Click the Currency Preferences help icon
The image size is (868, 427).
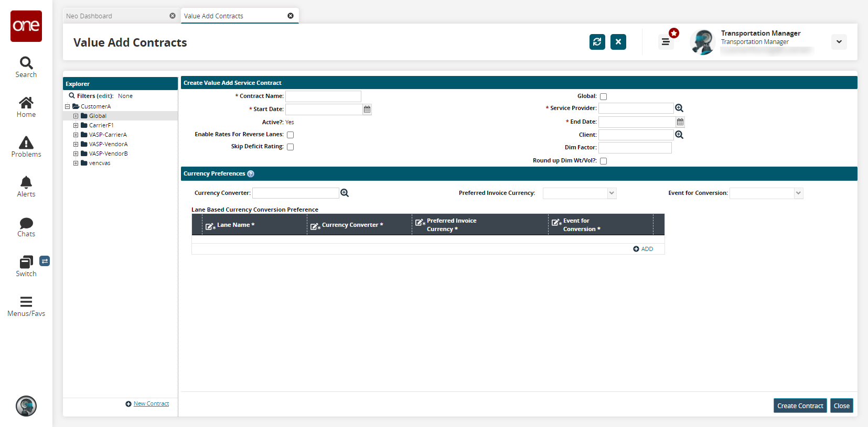[x=251, y=174]
